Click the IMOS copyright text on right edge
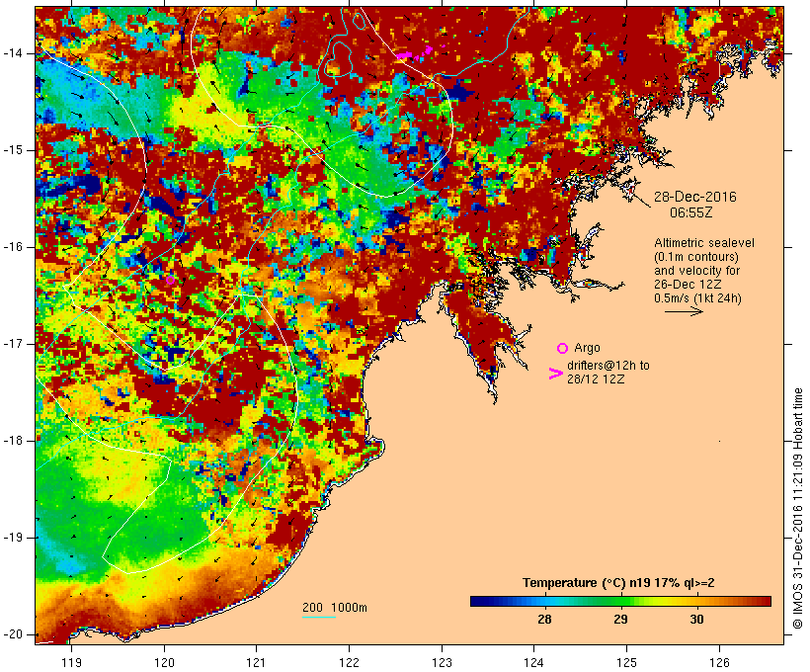Image resolution: width=810 pixels, height=672 pixels. pyautogui.click(x=797, y=509)
